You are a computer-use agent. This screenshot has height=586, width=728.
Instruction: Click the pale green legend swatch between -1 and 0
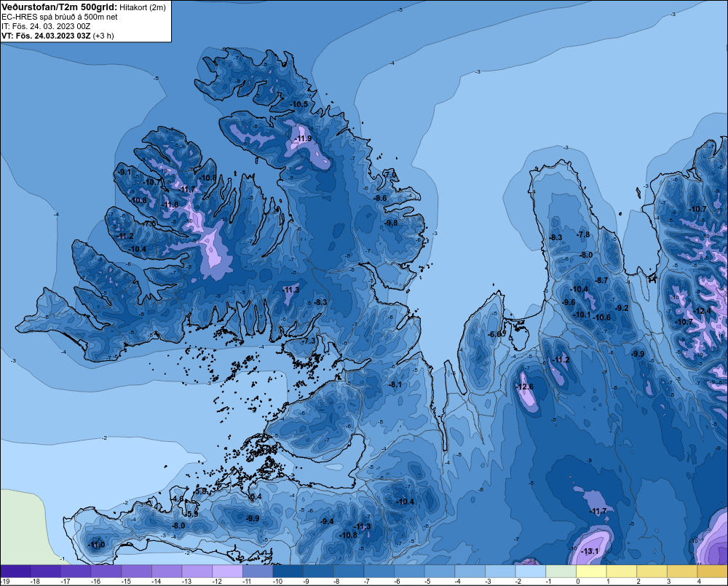(561, 571)
